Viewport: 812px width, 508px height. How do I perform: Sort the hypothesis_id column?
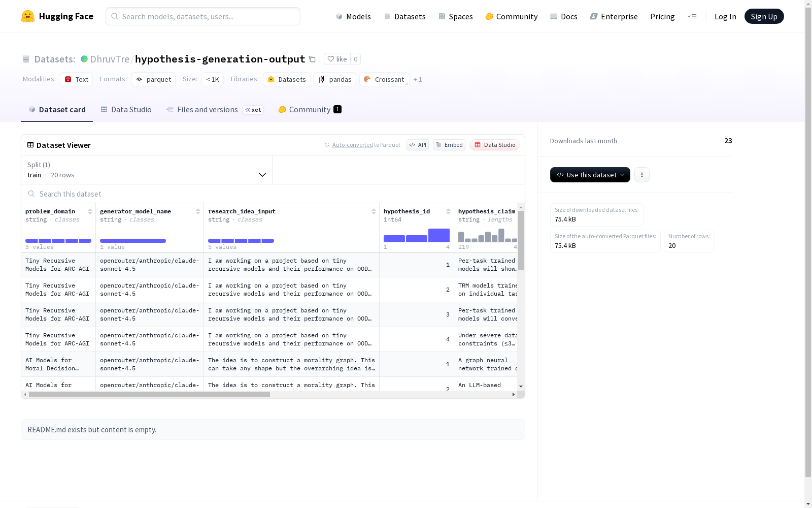pos(448,211)
